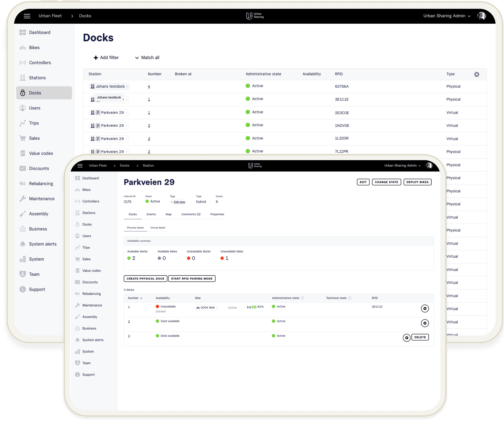Click RFID value 7L12PR in Docks table

(x=342, y=152)
